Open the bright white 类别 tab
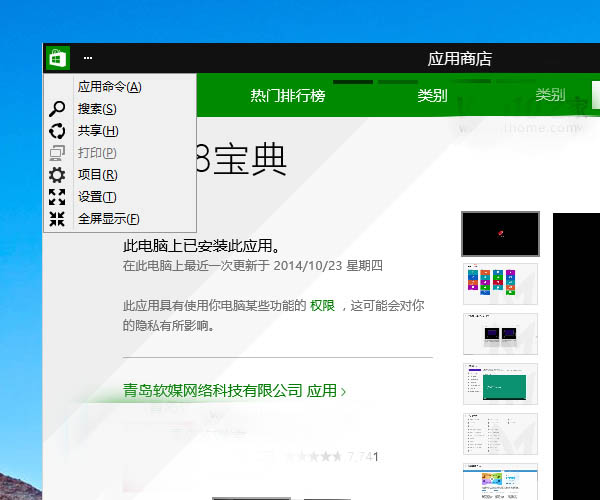Screen dimensions: 600x500 [x=432, y=96]
